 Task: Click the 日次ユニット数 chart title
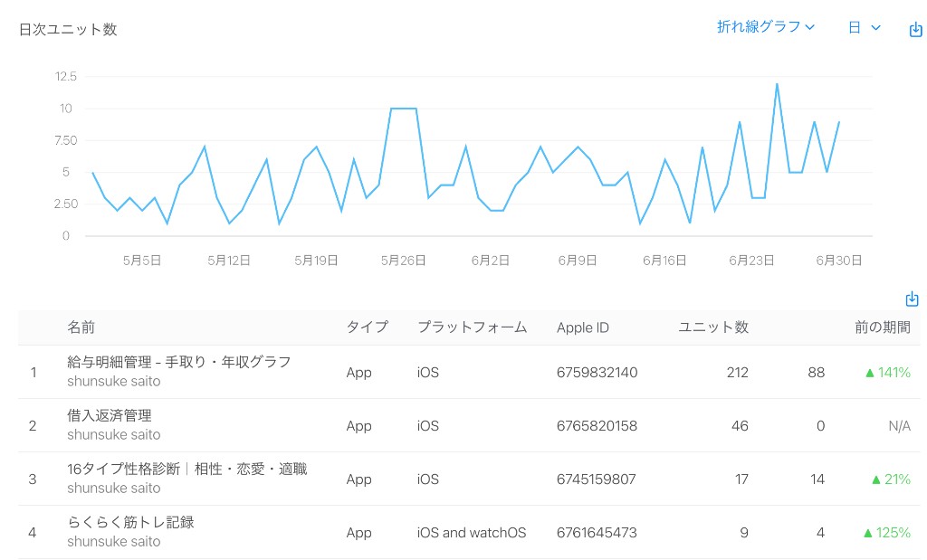[x=68, y=30]
